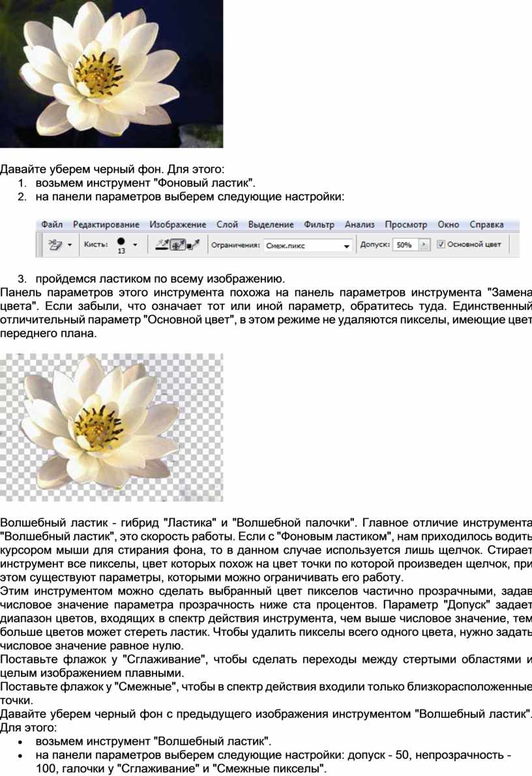The height and width of the screenshot is (776, 532).
Task: Open the Просмотр menu
Action: (406, 225)
